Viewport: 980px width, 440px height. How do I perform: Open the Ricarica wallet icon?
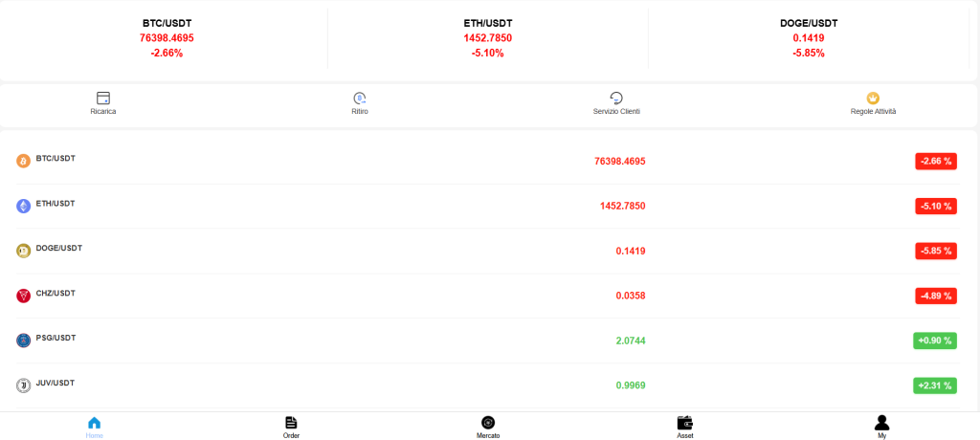(x=103, y=99)
